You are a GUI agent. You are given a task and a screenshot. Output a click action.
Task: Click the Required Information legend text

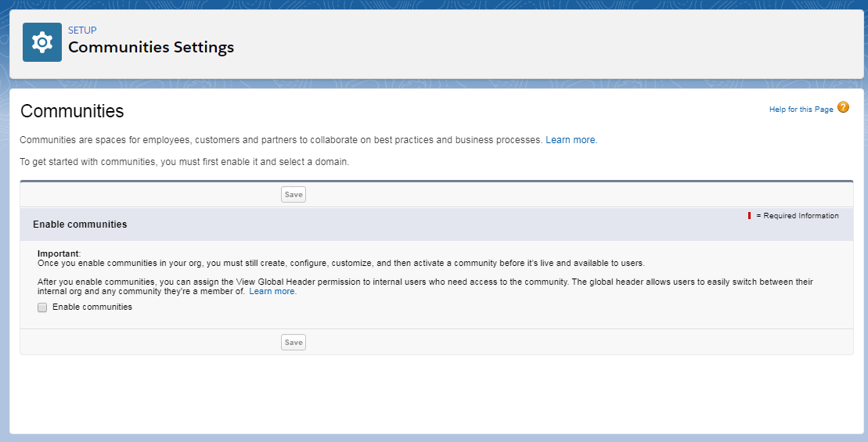pyautogui.click(x=797, y=216)
